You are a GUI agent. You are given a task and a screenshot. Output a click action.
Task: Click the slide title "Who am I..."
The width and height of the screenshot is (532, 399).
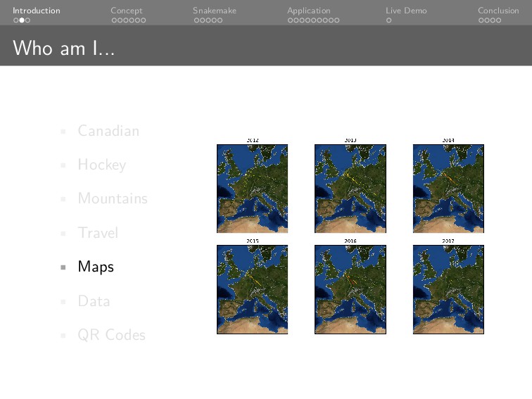[x=63, y=48]
